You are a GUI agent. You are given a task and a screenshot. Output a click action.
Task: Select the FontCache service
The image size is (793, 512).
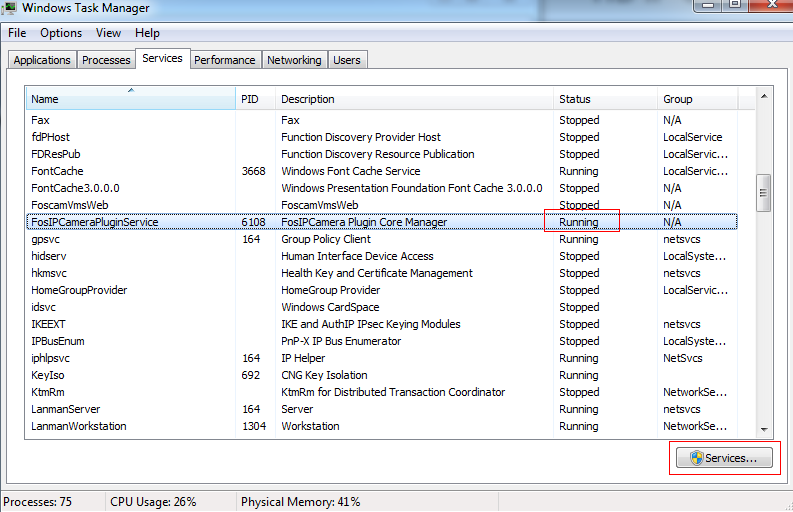click(x=57, y=171)
